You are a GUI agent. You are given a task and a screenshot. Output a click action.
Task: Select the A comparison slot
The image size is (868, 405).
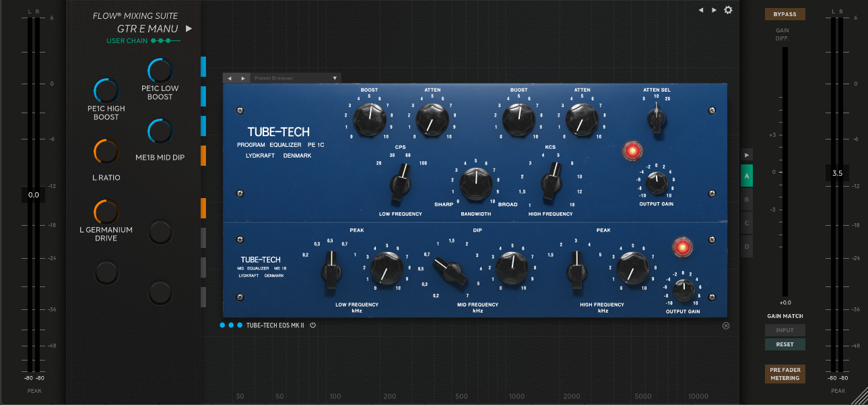tap(746, 177)
